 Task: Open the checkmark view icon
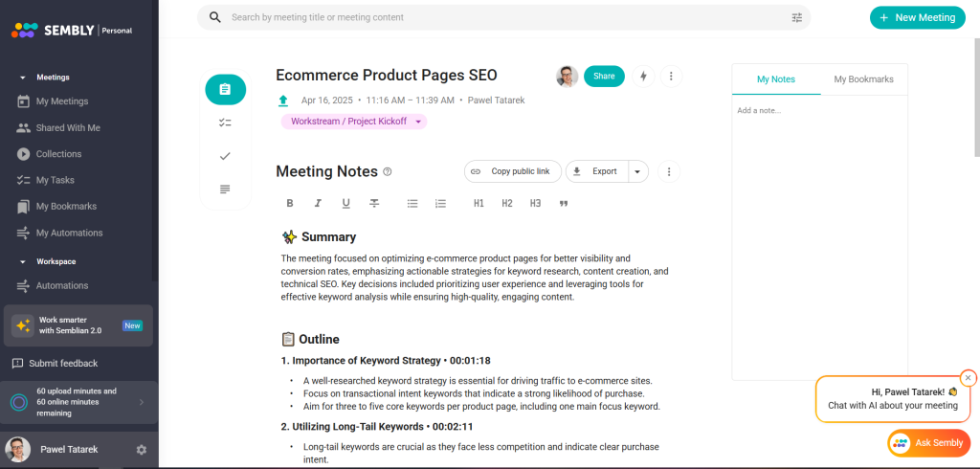pos(225,156)
